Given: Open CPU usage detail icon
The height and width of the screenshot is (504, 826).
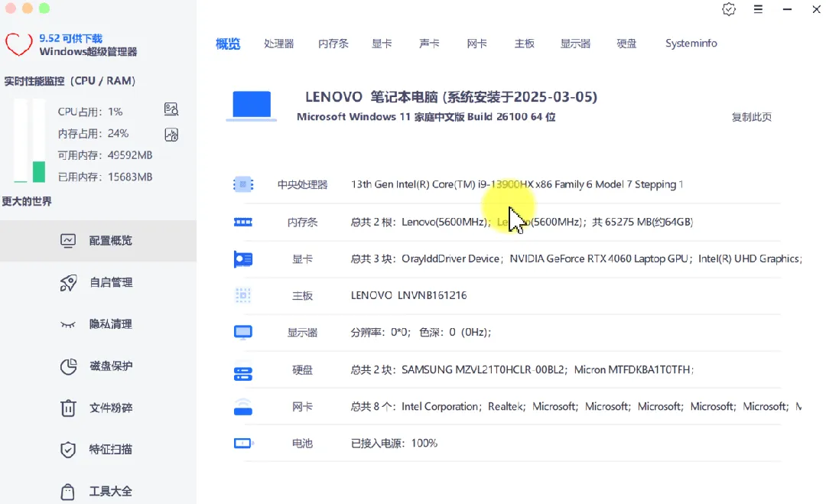Looking at the screenshot, I should (171, 109).
